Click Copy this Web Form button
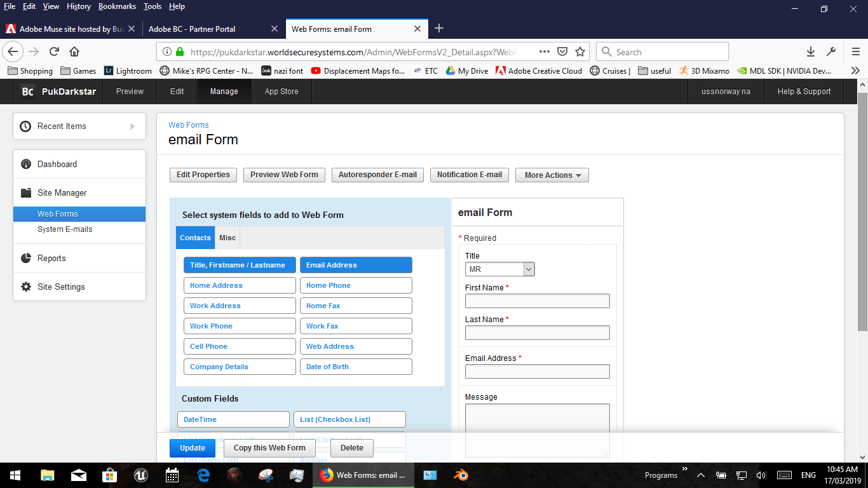 point(269,448)
